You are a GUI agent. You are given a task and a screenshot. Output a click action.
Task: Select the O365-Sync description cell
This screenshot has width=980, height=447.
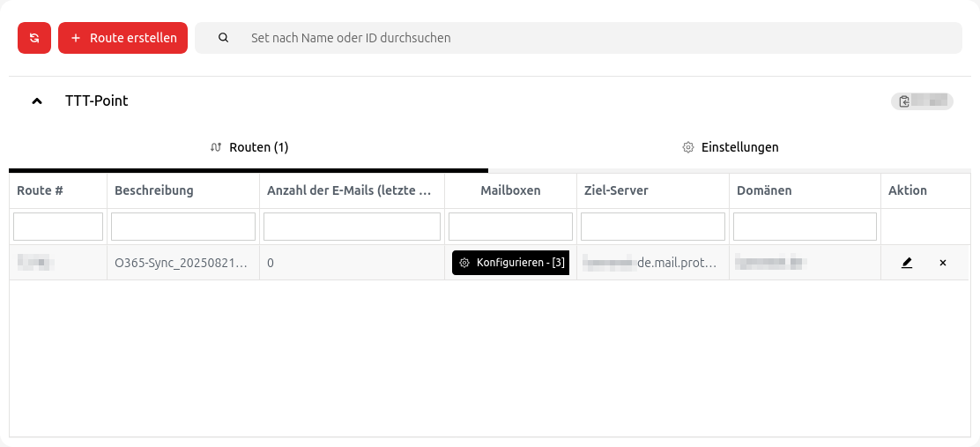pyautogui.click(x=183, y=263)
